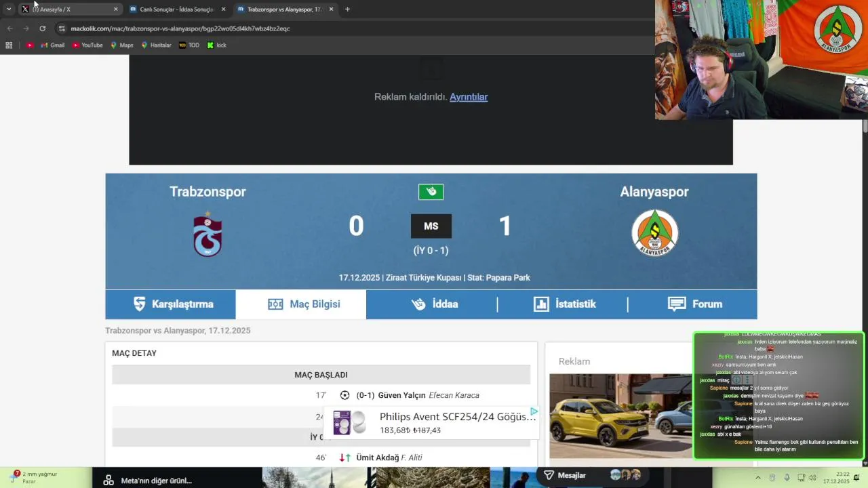The width and height of the screenshot is (868, 488).
Task: Select assist name Efecan Karaca
Action: click(x=454, y=395)
